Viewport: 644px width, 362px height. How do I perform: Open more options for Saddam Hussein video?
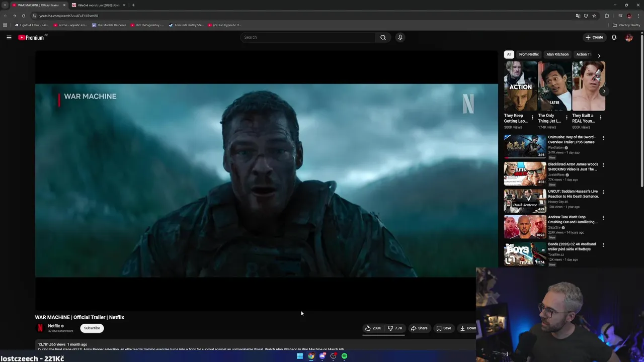click(x=603, y=192)
